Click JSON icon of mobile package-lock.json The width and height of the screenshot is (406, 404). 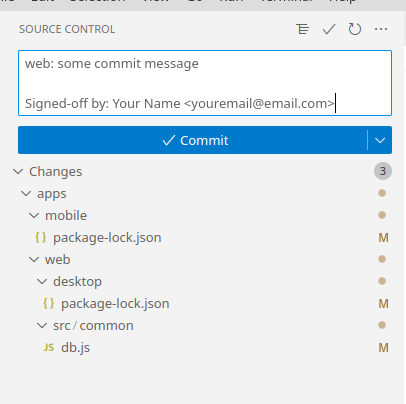(41, 237)
